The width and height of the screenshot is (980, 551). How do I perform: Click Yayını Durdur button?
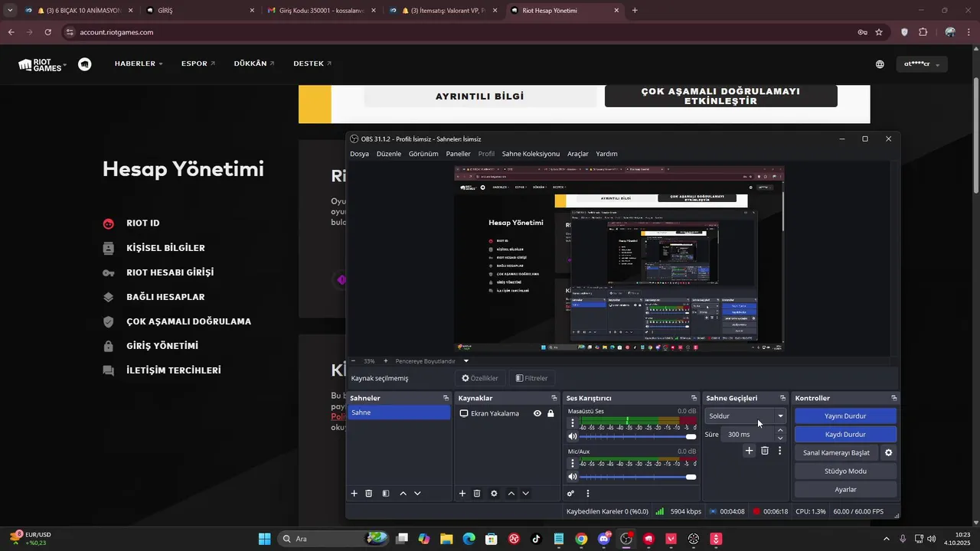point(845,416)
